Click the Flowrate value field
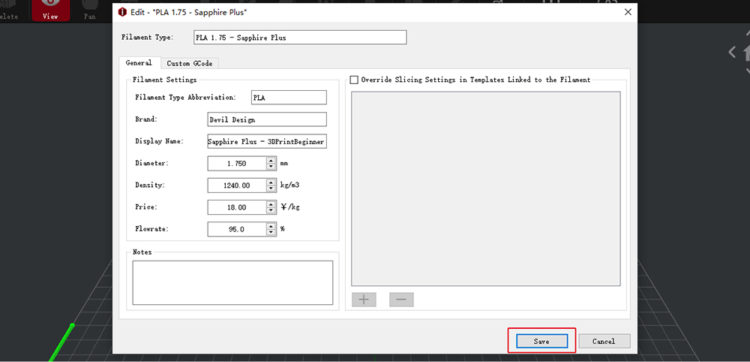Screen dimensions: 750x362 coord(237,229)
